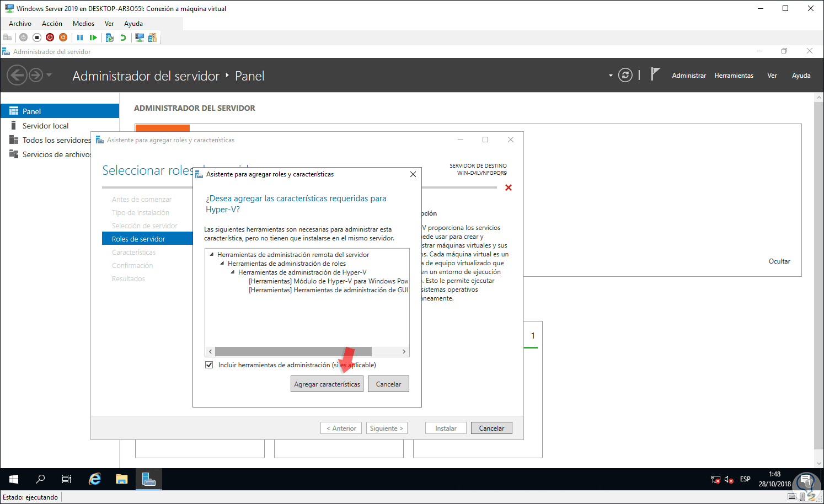Click the red X error icon in the wizard
Viewport: 824px width, 504px height.
pos(509,187)
